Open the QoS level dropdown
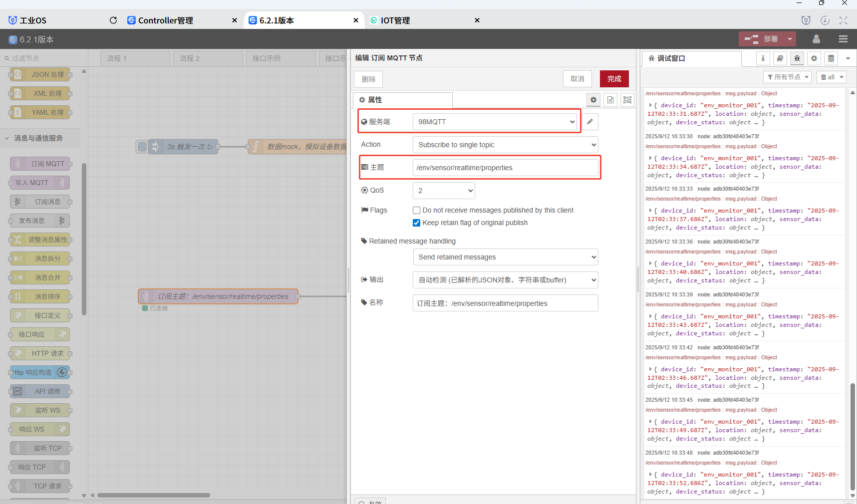 (444, 191)
